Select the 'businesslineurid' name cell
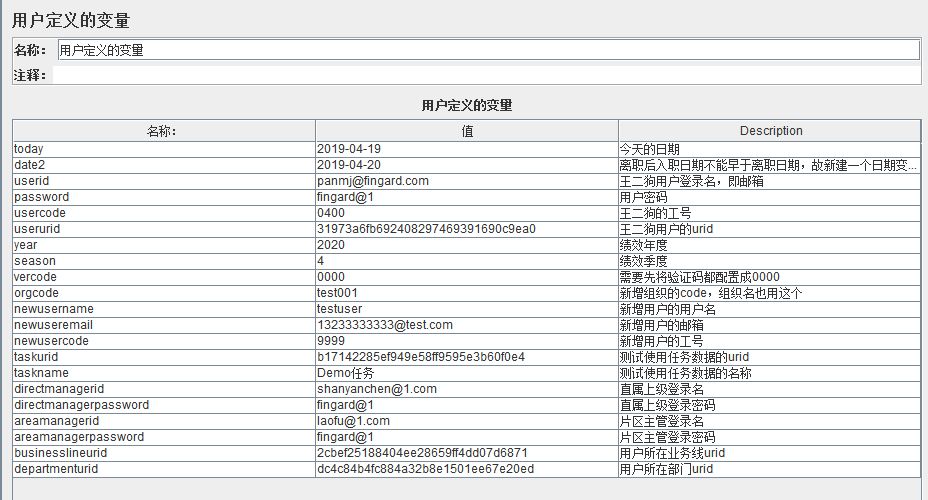The width and height of the screenshot is (928, 500). [164, 453]
